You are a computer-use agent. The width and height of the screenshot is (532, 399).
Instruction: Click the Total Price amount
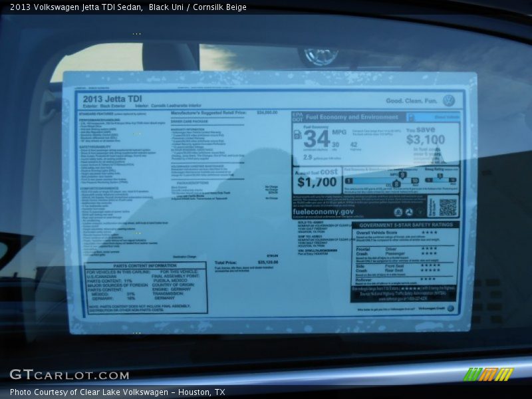click(268, 263)
